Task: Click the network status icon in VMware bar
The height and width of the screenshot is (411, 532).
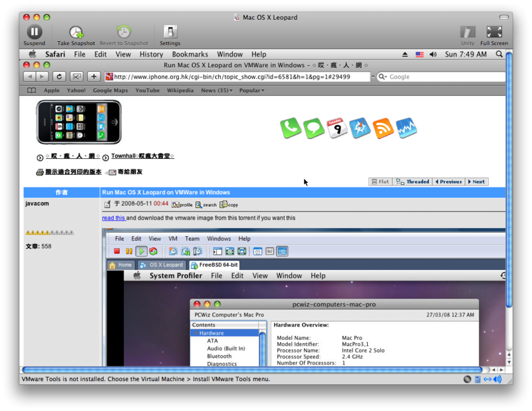Action: point(487,379)
